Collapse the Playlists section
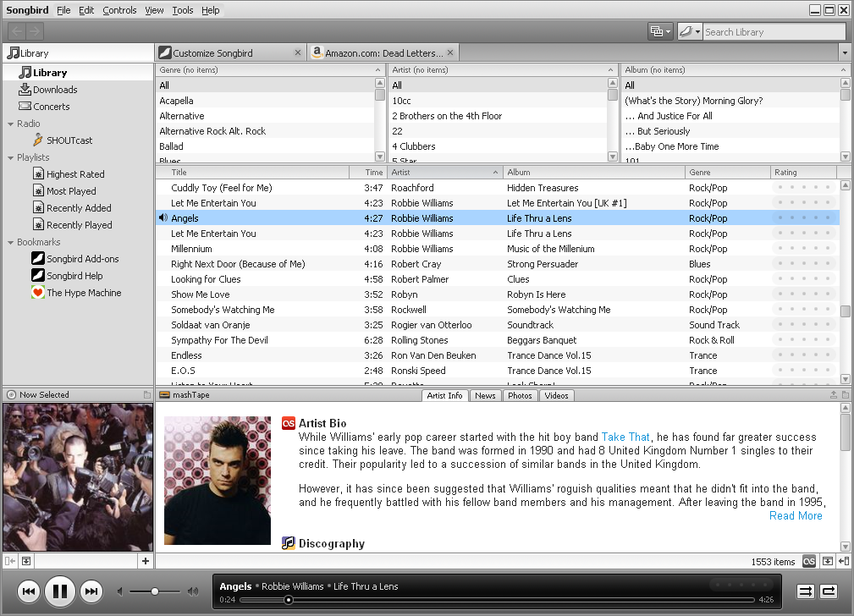 (x=10, y=158)
